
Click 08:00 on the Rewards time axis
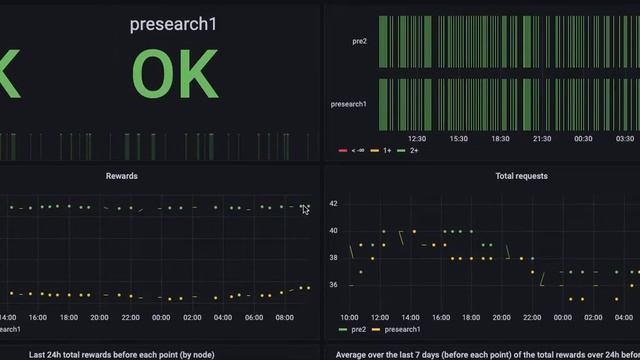point(284,317)
